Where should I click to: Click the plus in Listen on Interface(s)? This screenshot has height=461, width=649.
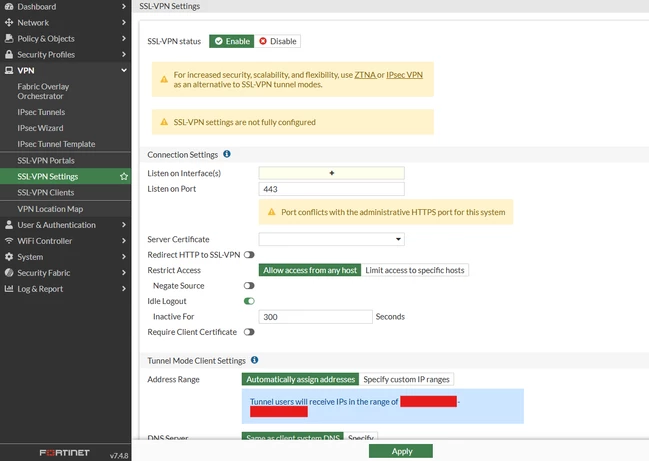[332, 173]
